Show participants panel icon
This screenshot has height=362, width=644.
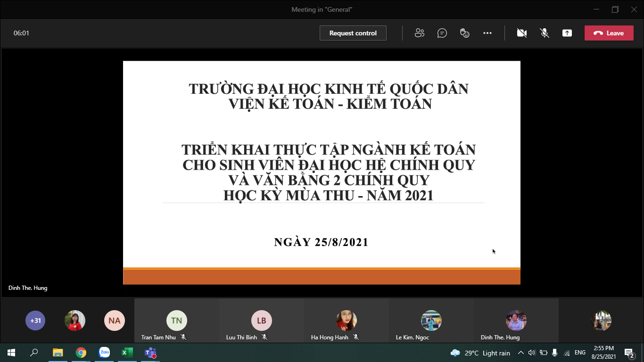pyautogui.click(x=420, y=33)
